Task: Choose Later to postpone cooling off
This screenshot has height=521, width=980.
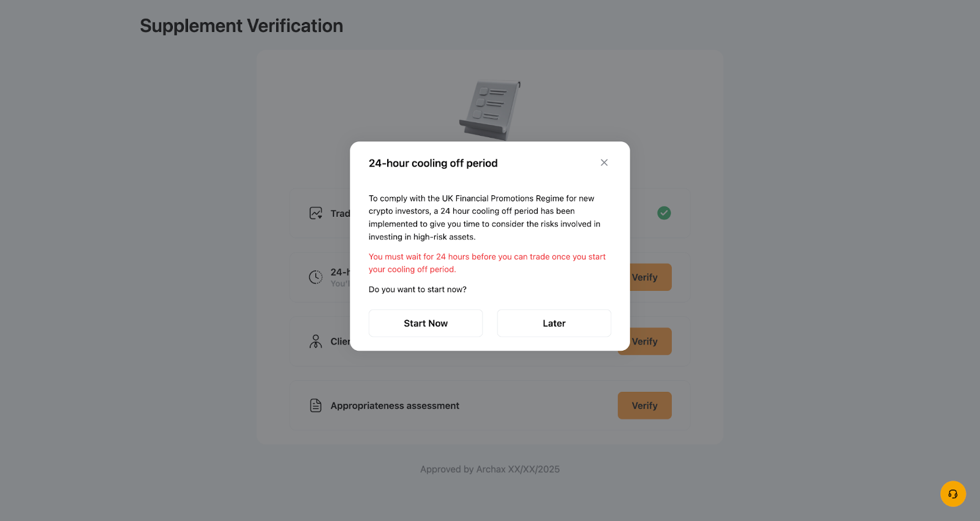Action: [x=554, y=323]
